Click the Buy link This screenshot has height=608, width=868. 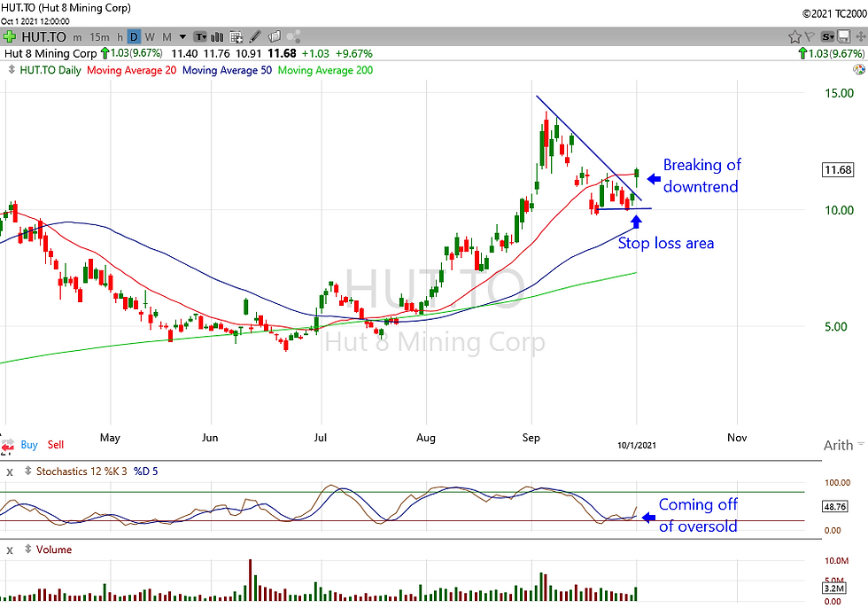pos(29,445)
